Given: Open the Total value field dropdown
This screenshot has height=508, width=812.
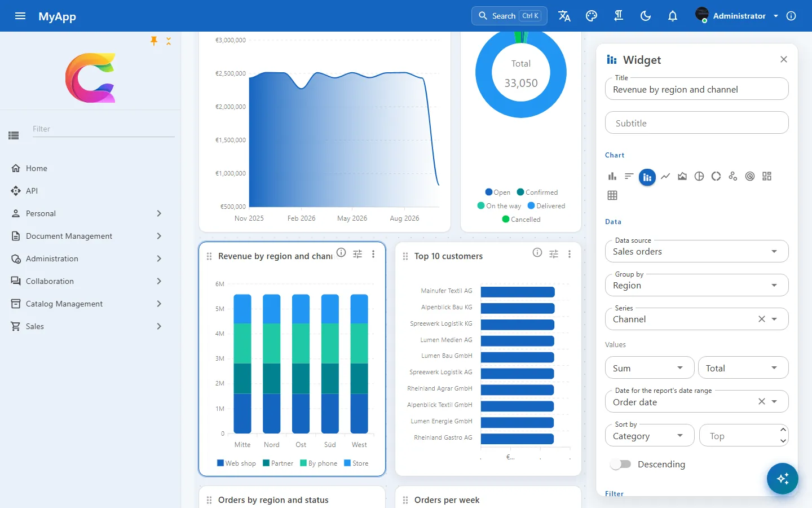Looking at the screenshot, I should 743,368.
